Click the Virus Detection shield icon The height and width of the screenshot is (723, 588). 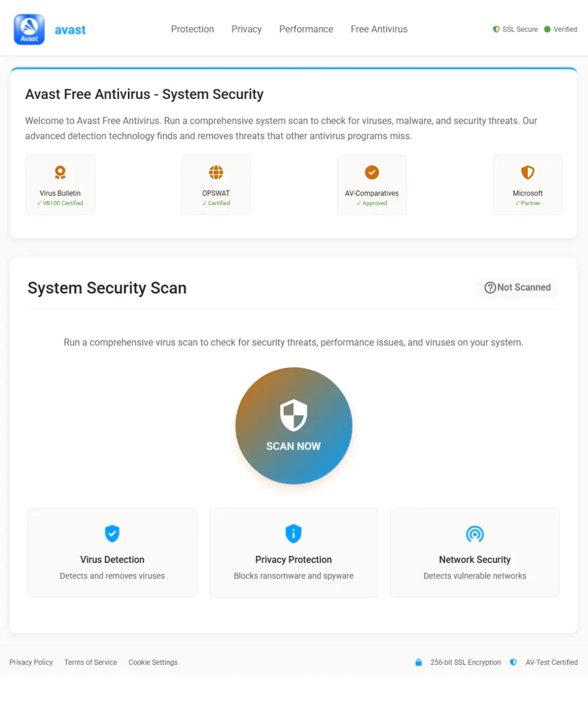(x=112, y=534)
